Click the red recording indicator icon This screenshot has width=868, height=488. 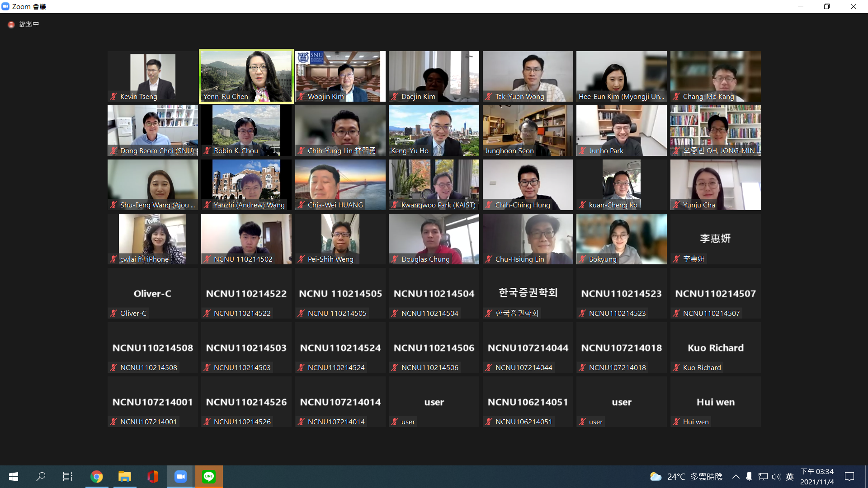[11, 24]
